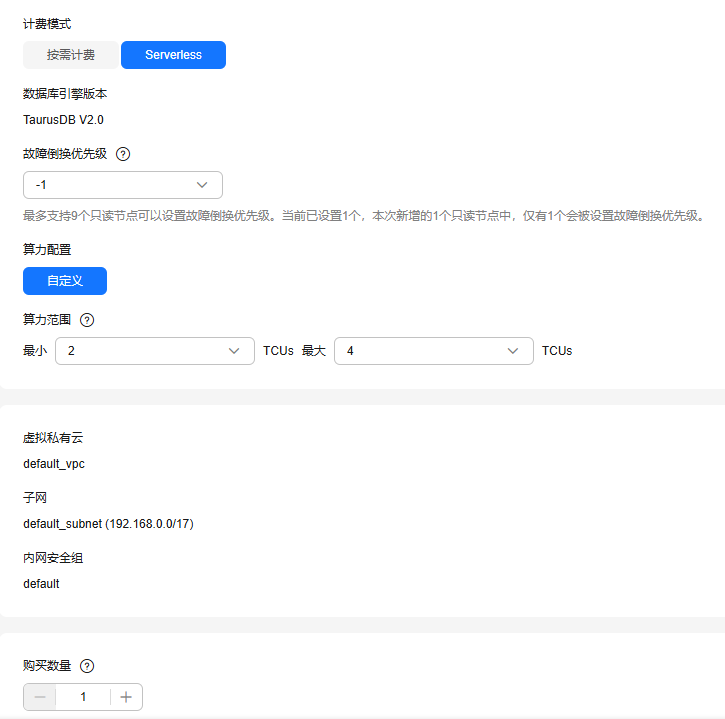Click the 虚拟私有云 label
The width and height of the screenshot is (725, 719).
53,438
